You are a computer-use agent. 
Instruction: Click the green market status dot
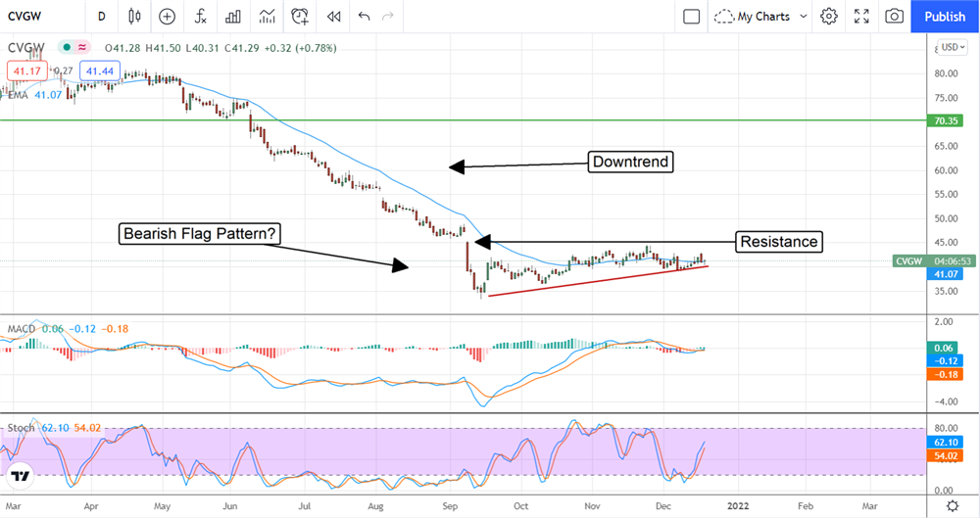67,47
